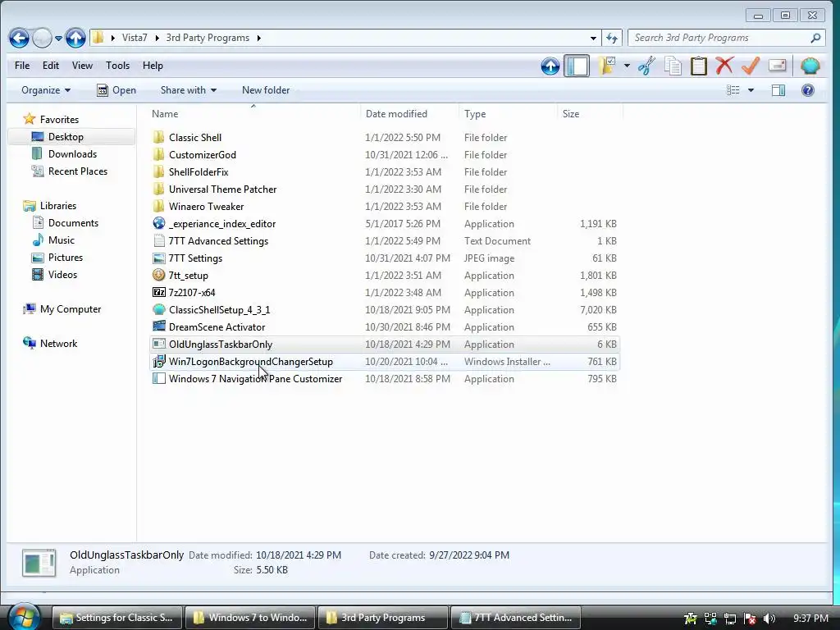
Task: Go Back with the blue arrow button
Action: click(20, 38)
